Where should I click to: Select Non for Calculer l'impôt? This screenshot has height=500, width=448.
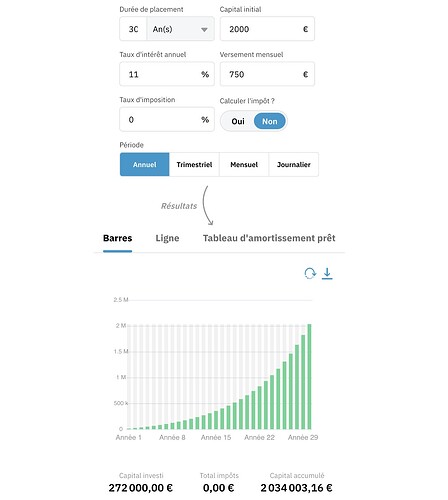coord(270,121)
